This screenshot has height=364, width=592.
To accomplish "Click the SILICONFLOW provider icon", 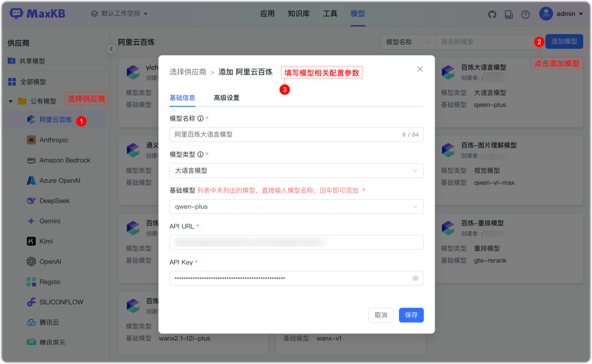I will pos(31,302).
